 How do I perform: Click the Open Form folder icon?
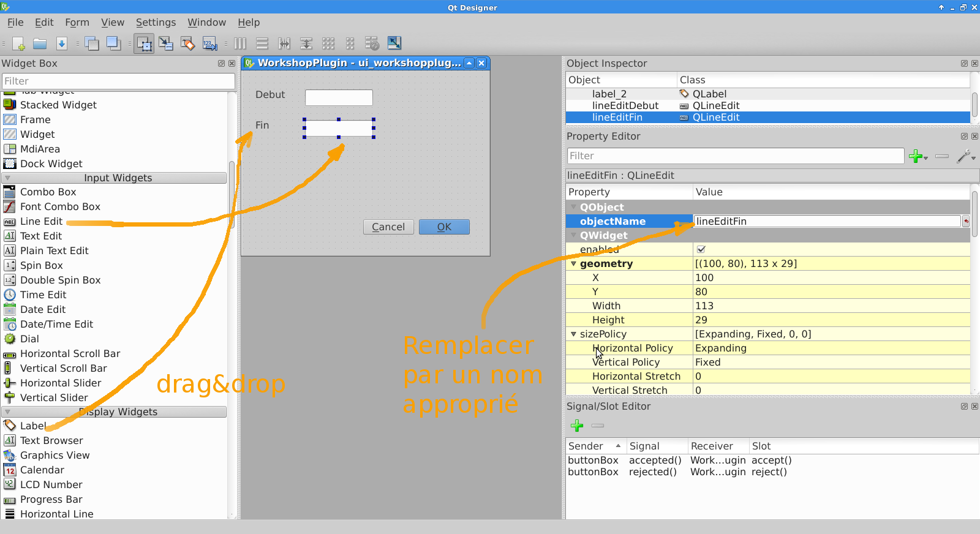click(40, 43)
